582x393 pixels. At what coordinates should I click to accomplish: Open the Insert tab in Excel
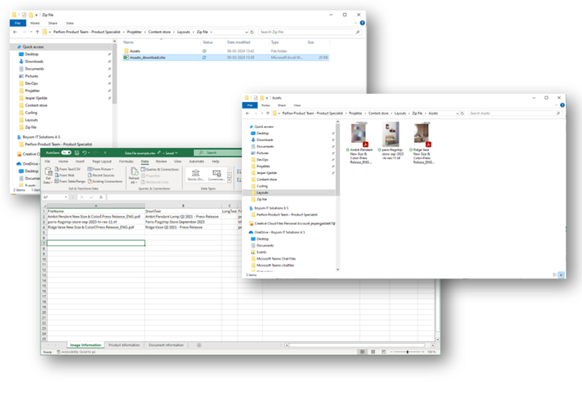(80, 161)
